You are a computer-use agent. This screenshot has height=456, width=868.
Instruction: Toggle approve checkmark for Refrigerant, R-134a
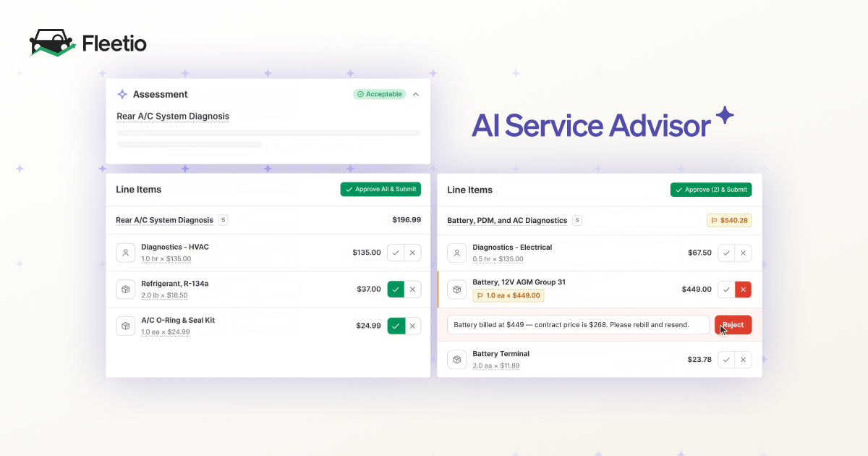[396, 290]
